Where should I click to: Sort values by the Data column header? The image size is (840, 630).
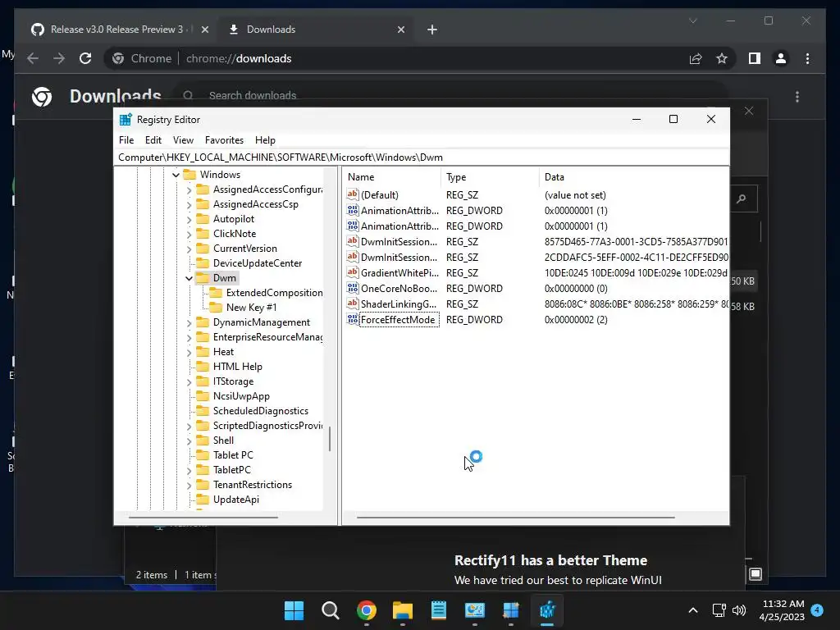pos(634,177)
